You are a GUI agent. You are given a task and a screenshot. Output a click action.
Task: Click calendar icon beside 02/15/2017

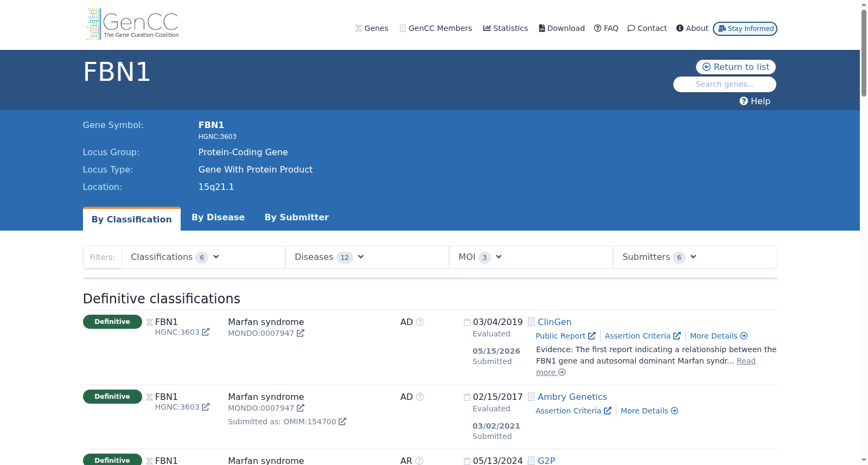(467, 397)
